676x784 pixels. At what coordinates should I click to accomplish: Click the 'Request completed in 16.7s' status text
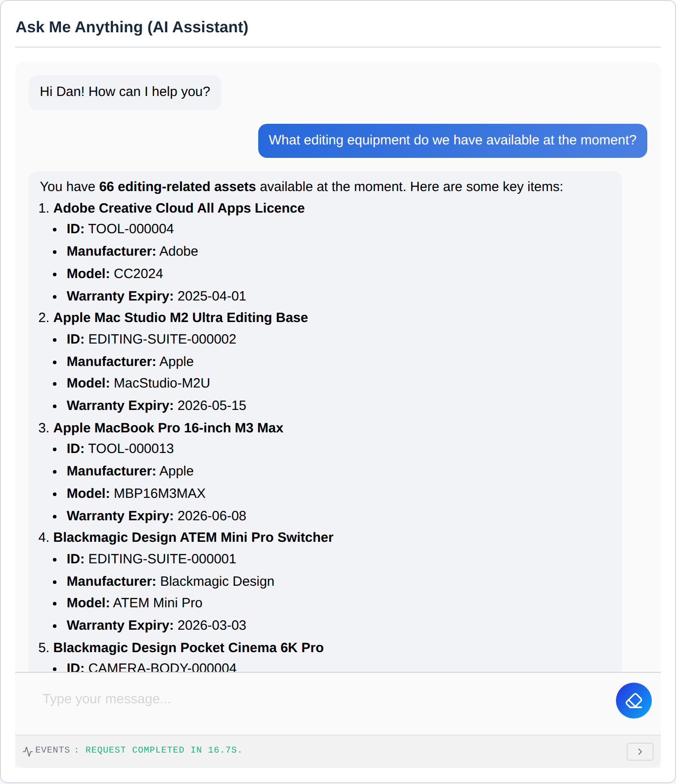[164, 750]
